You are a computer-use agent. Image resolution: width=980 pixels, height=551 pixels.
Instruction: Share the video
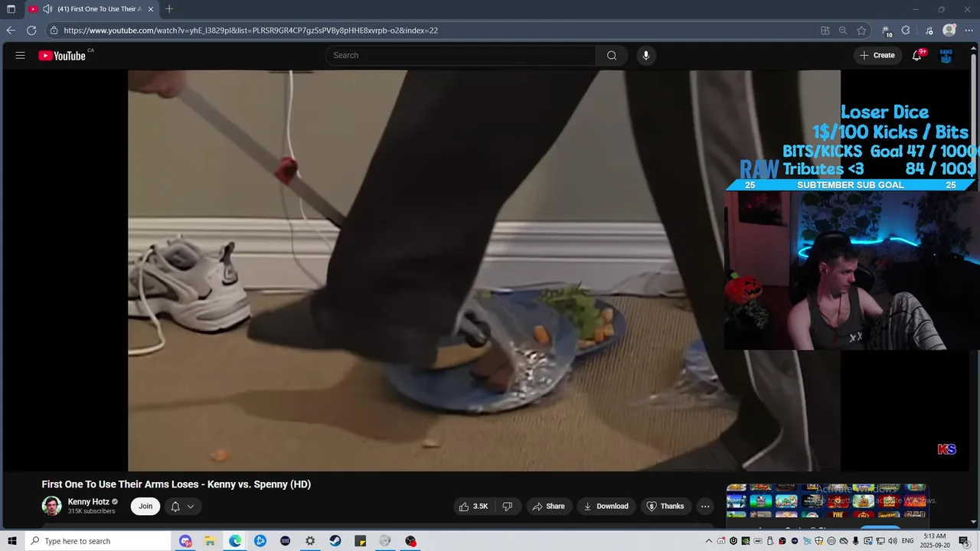549,506
